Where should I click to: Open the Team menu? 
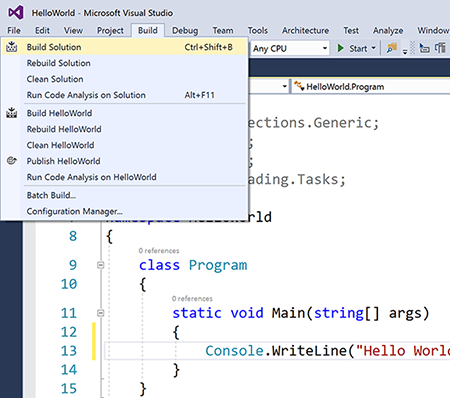(223, 30)
